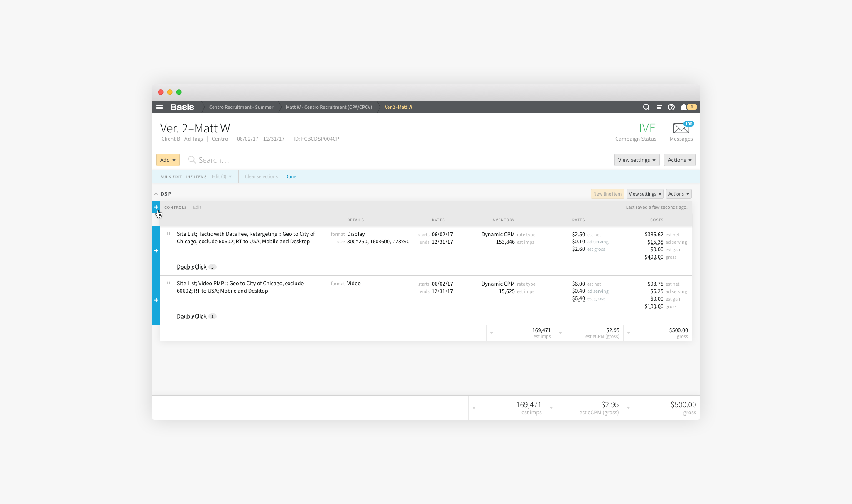Image resolution: width=852 pixels, height=504 pixels.
Task: Open the hamburger menu icon
Action: 159,107
